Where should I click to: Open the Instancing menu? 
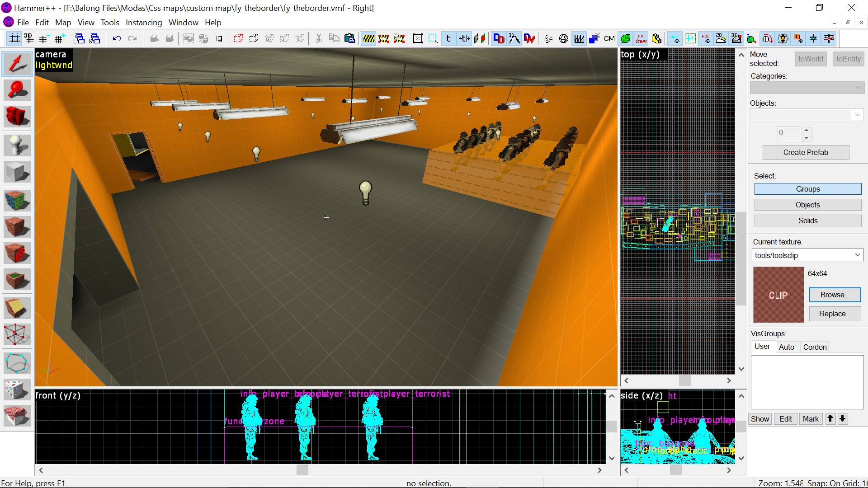[x=143, y=23]
